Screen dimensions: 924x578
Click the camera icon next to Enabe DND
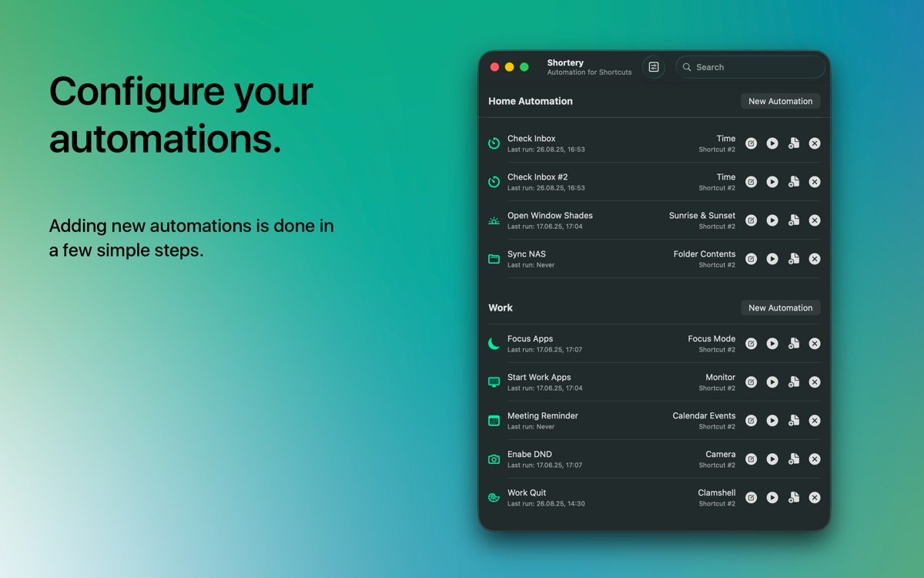(x=494, y=459)
